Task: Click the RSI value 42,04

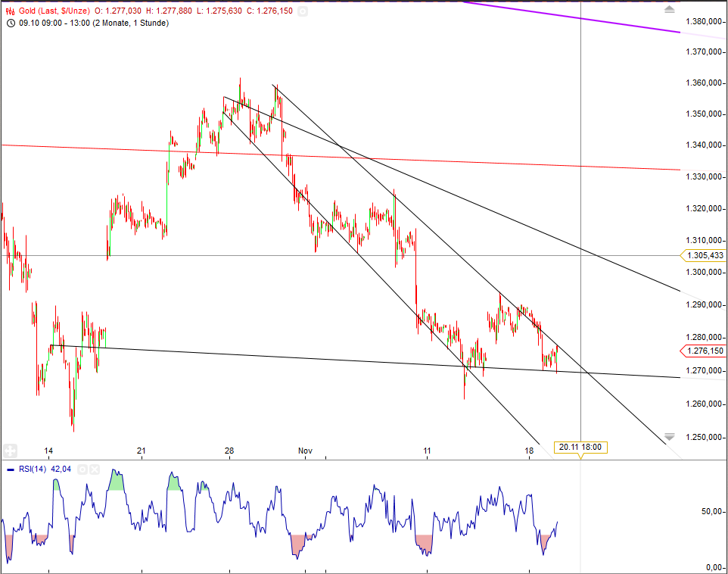Action: point(59,469)
